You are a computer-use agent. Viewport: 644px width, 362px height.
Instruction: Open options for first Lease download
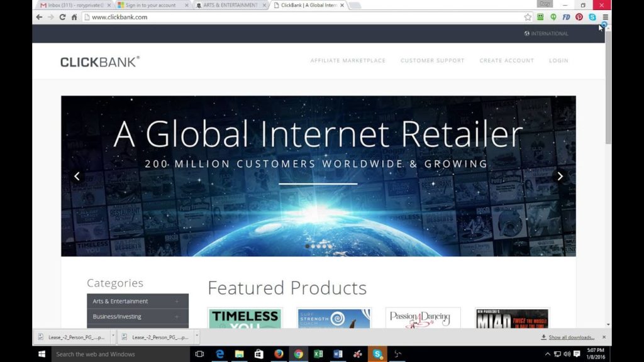coord(113,336)
